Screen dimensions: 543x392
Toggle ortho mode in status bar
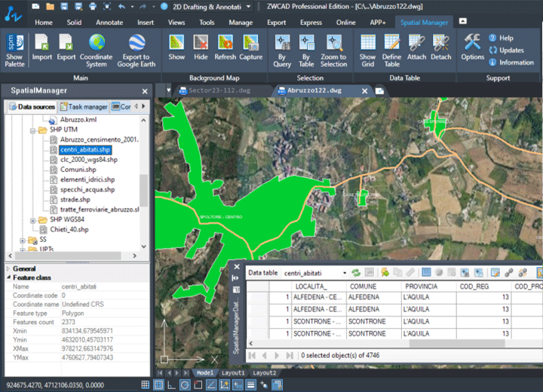[171, 384]
